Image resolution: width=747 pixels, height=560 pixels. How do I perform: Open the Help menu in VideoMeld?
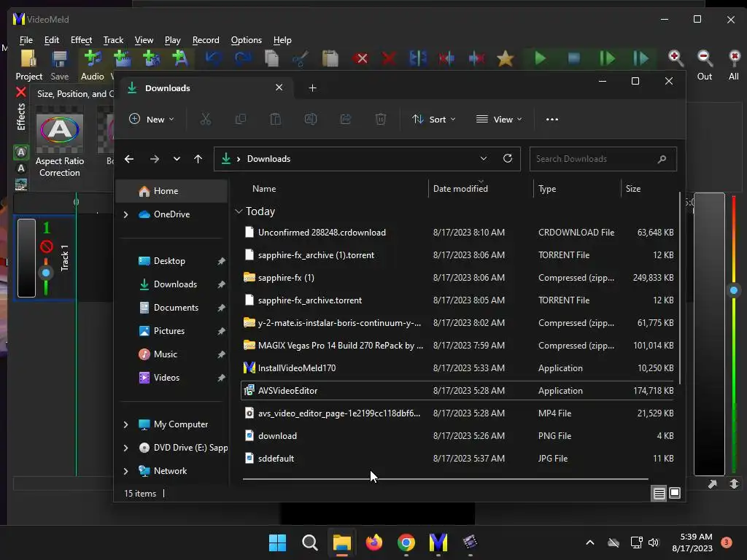pyautogui.click(x=282, y=40)
